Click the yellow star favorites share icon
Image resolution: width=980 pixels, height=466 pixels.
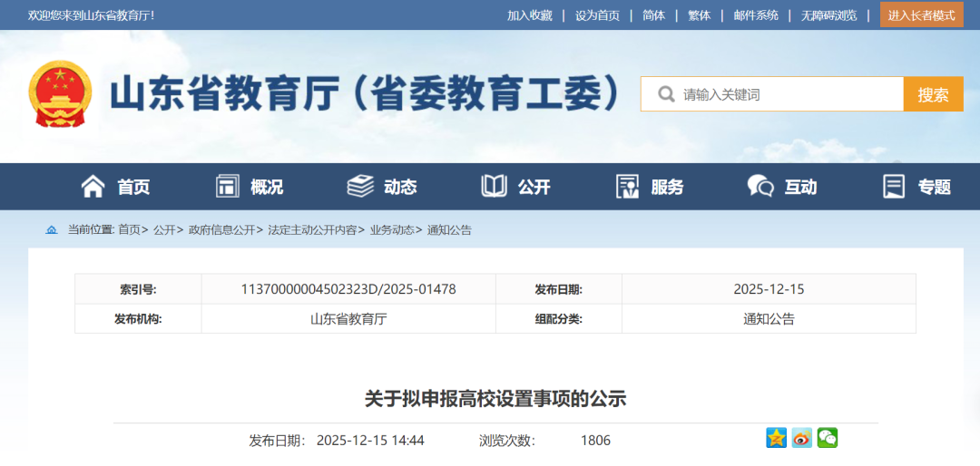[x=776, y=438]
